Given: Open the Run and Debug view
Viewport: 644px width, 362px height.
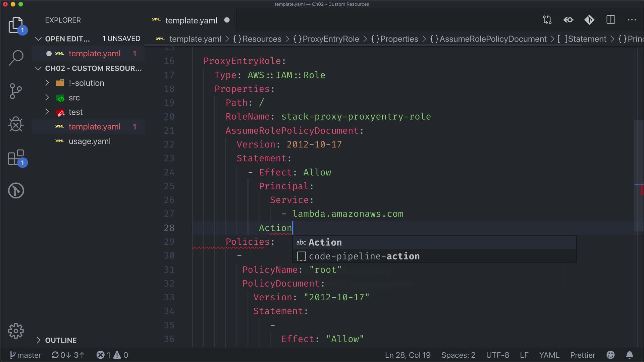Looking at the screenshot, I should (16, 124).
